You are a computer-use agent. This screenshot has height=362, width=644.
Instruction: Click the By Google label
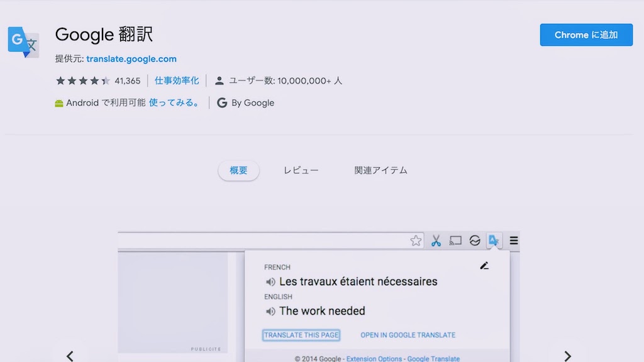253,102
